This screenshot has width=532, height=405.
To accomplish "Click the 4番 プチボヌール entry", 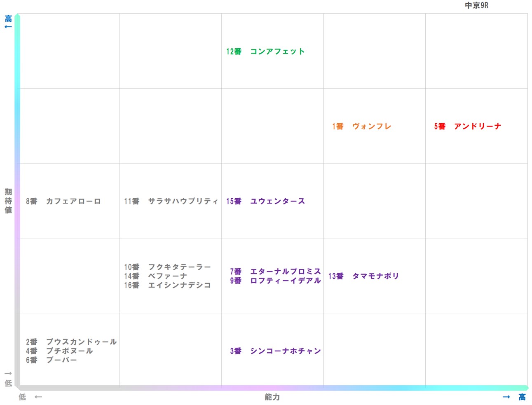I will (x=60, y=351).
